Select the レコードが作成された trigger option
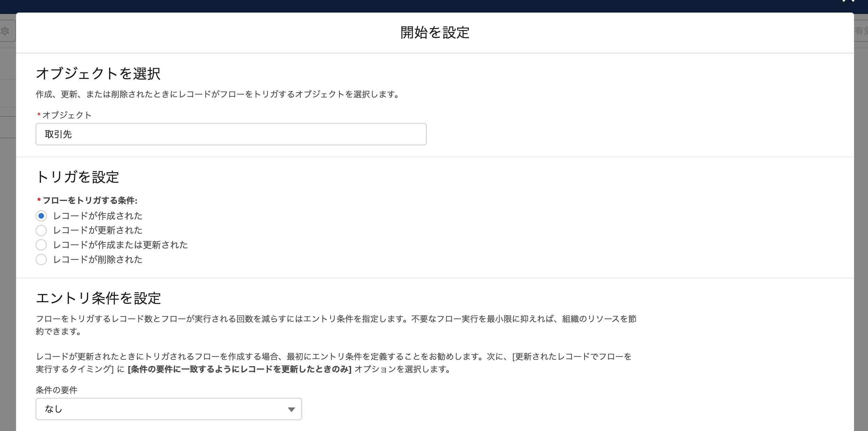The width and height of the screenshot is (868, 431). pos(41,216)
